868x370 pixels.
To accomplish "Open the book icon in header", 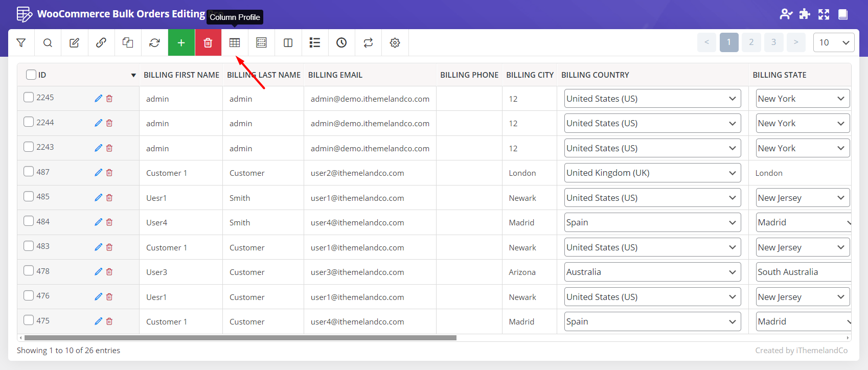I will (843, 14).
